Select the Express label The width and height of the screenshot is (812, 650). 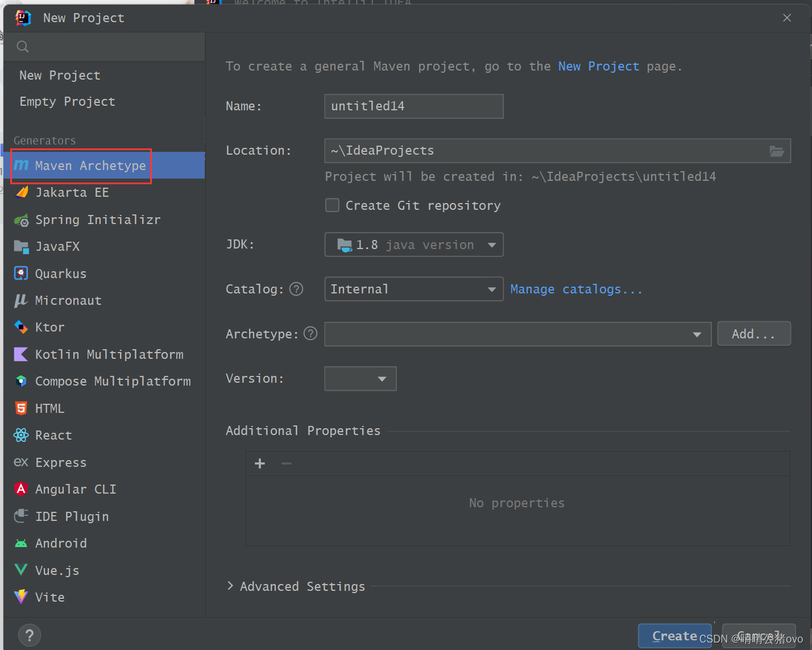click(61, 462)
